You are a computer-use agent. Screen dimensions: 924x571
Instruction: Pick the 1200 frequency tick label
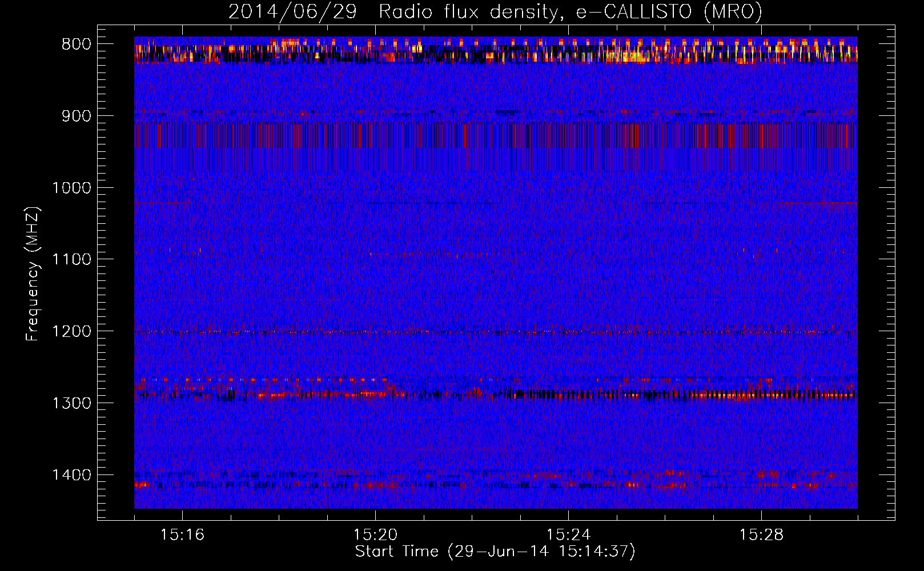coord(71,332)
